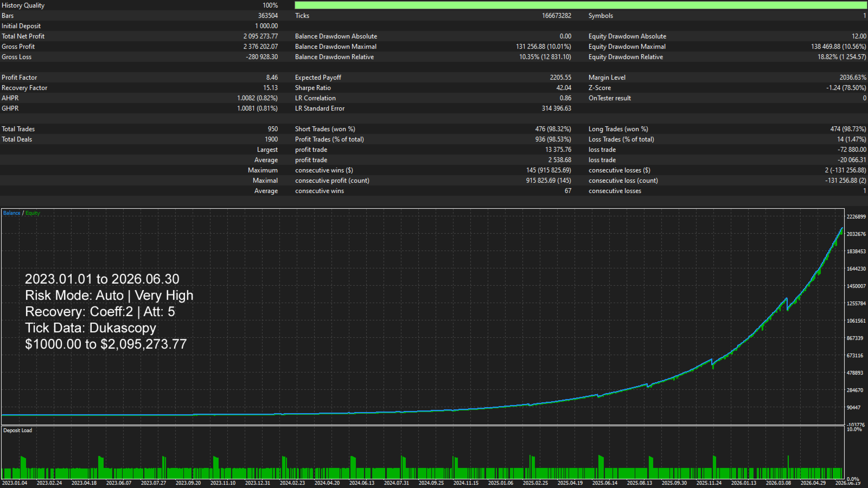Select Profit Trades value 936 (98.53%)
The height and width of the screenshot is (488, 868).
pyautogui.click(x=553, y=139)
